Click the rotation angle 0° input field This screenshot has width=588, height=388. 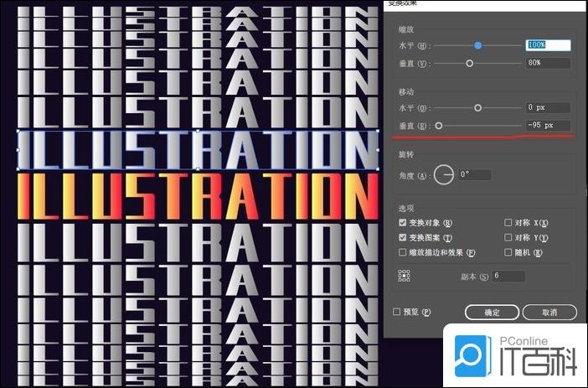(x=475, y=174)
